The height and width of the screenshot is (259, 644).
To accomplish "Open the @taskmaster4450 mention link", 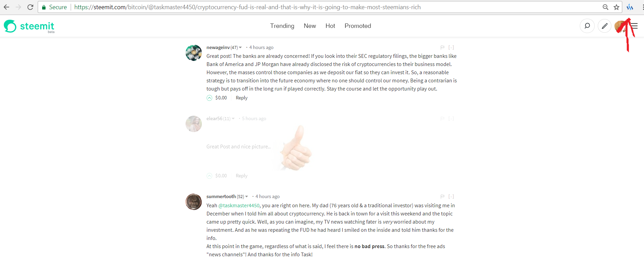I will 239,206.
